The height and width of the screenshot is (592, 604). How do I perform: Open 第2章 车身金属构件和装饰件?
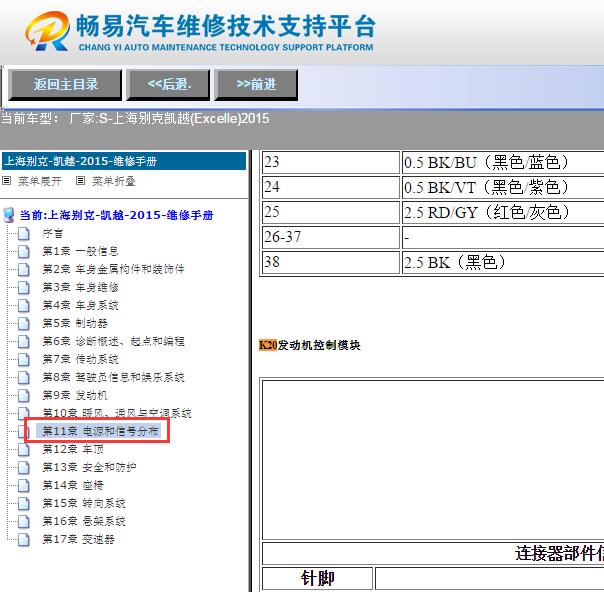tap(113, 269)
